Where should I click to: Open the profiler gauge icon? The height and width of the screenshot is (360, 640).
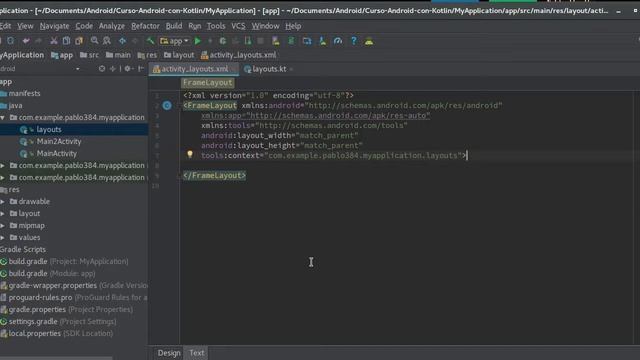(x=338, y=41)
